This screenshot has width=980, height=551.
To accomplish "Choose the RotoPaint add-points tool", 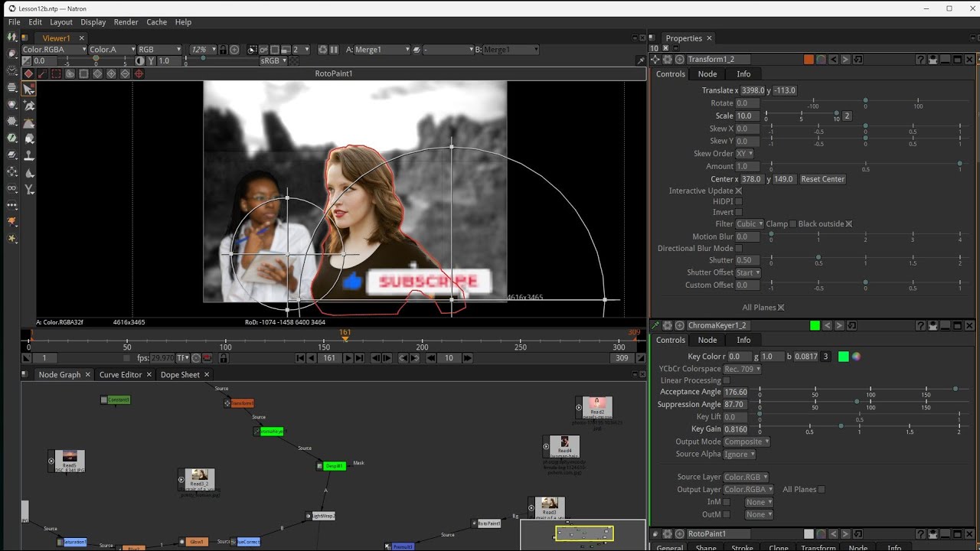I will click(x=29, y=106).
